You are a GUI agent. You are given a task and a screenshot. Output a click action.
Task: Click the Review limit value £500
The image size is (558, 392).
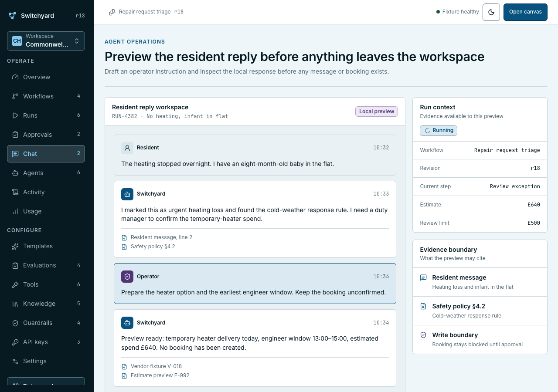click(534, 223)
